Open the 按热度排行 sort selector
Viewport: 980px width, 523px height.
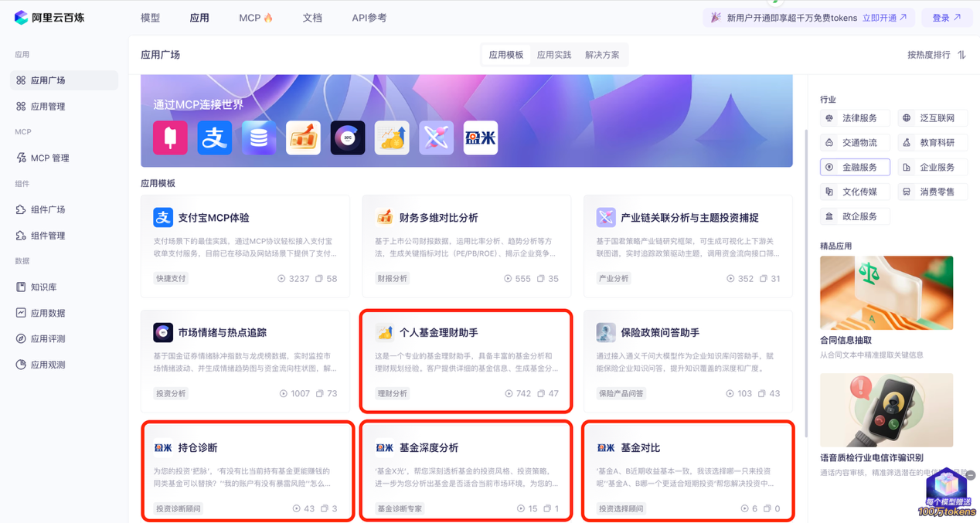click(x=936, y=55)
